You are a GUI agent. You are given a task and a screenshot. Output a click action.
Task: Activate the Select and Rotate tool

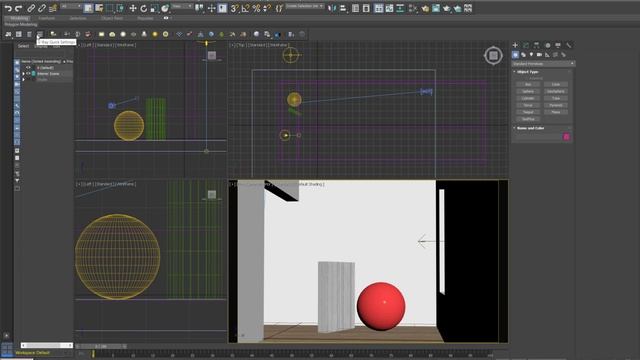point(143,8)
